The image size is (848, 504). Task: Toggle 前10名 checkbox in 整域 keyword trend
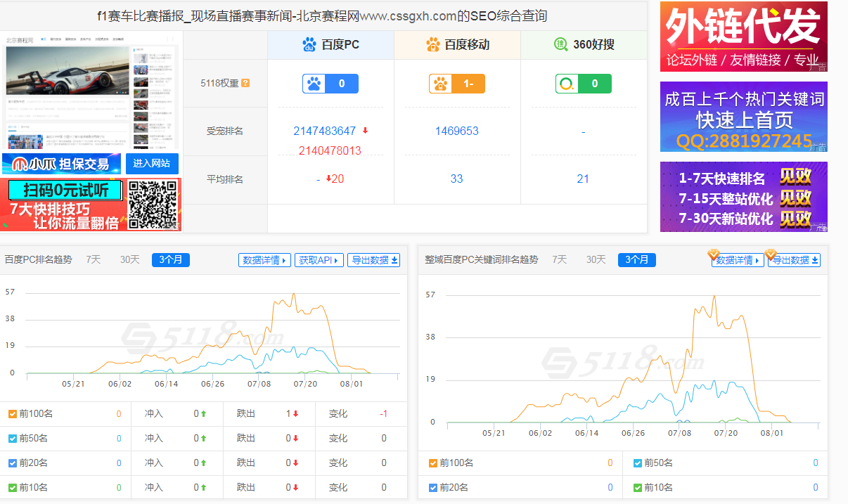638,488
